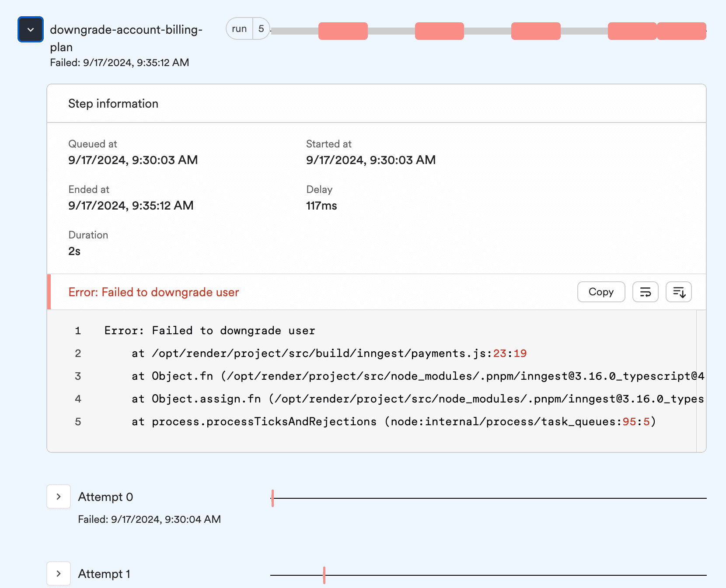The width and height of the screenshot is (726, 588).
Task: Click the Copy icon button row's wrap icon
Action: coord(646,292)
